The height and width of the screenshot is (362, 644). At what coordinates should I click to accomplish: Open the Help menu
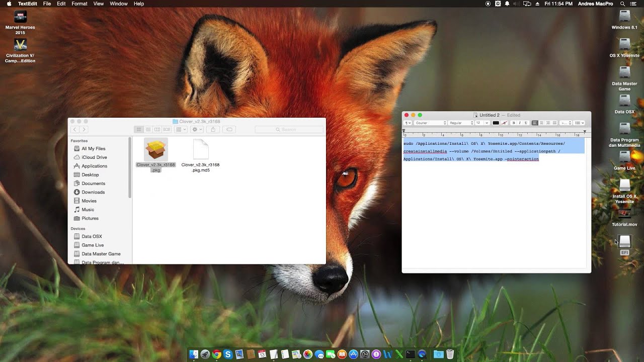pos(139,4)
